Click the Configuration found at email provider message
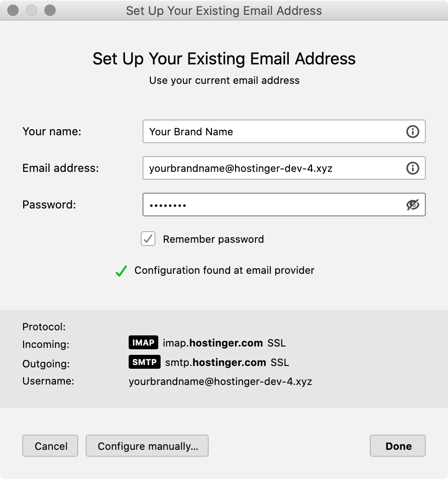The width and height of the screenshot is (448, 479). pos(224,271)
